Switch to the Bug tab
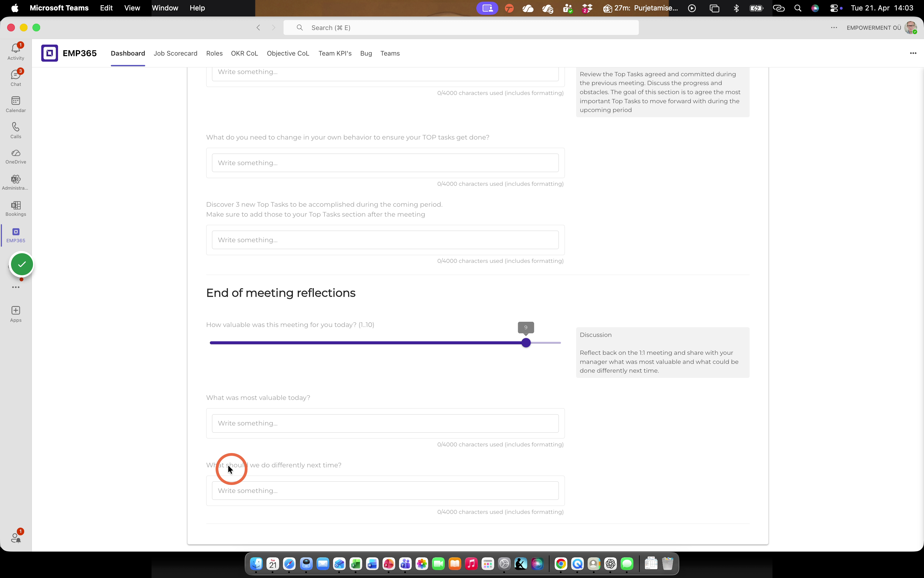The height and width of the screenshot is (578, 924). (366, 53)
